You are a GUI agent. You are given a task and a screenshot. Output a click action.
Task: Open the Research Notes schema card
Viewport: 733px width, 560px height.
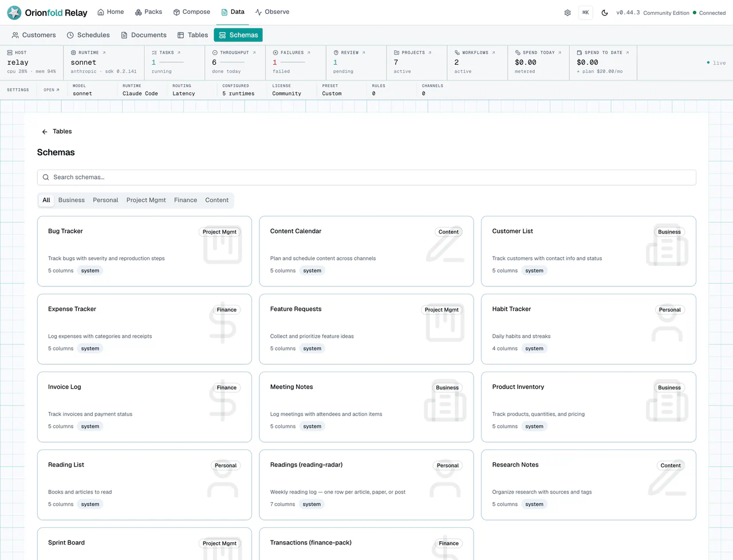[x=589, y=485]
